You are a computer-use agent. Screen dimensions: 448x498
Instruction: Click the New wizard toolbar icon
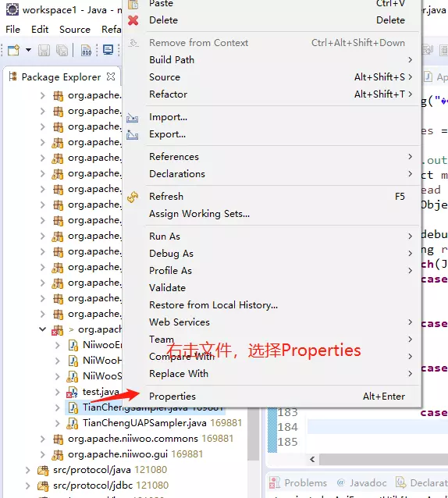[13, 50]
